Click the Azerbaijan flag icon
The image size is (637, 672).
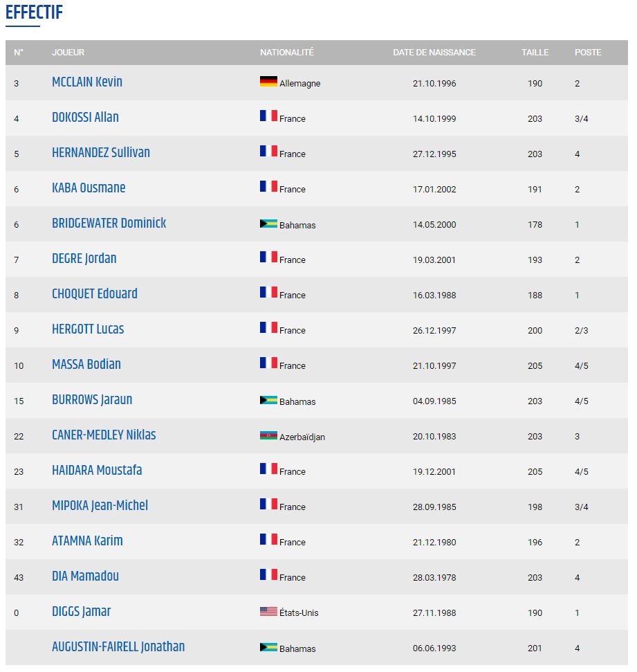pyautogui.click(x=268, y=435)
